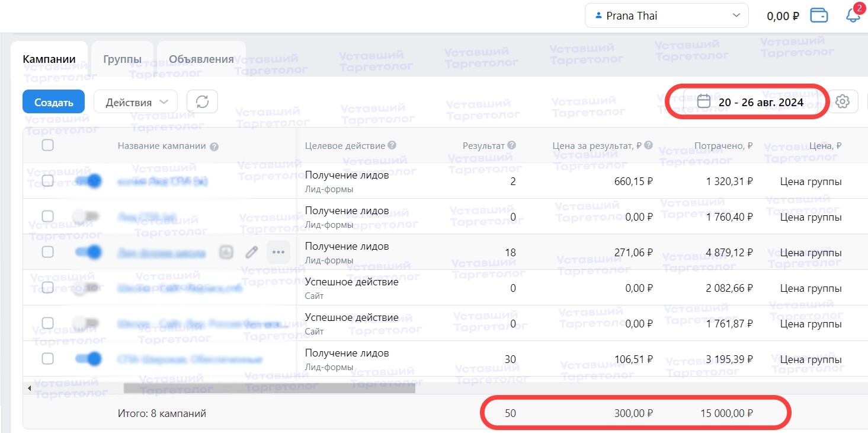Open the notifications bell
868x433 pixels.
(853, 16)
